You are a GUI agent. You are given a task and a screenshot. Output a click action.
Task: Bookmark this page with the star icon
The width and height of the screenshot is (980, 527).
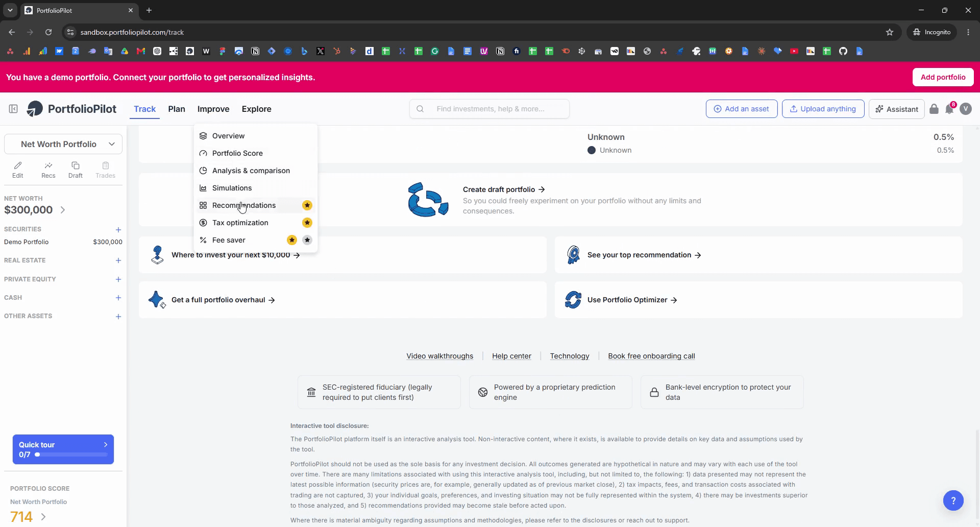coord(890,32)
